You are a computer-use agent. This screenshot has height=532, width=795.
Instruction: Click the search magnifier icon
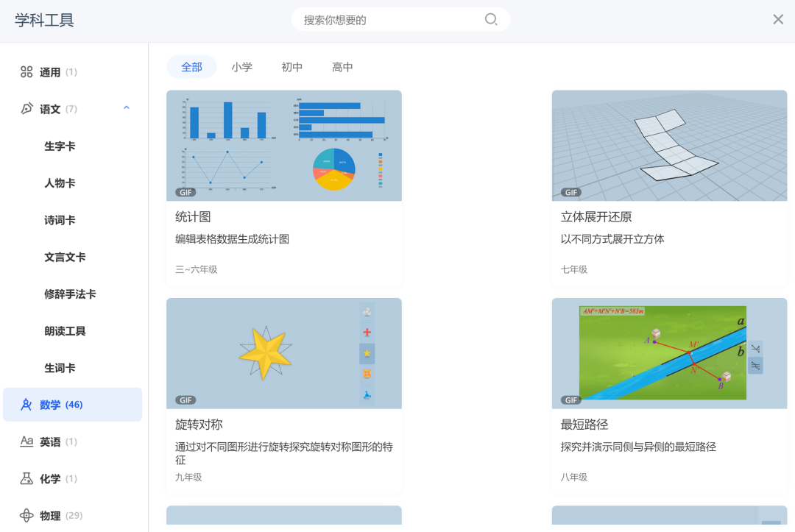[x=490, y=20]
